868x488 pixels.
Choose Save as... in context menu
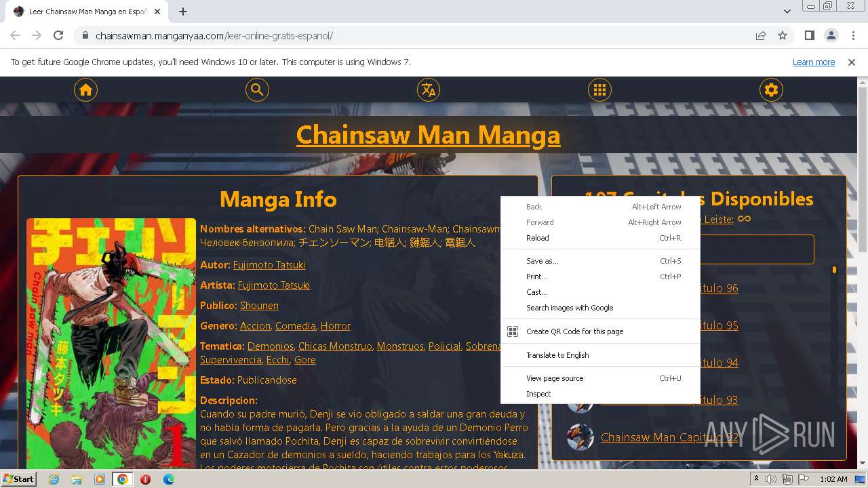[x=600, y=261]
